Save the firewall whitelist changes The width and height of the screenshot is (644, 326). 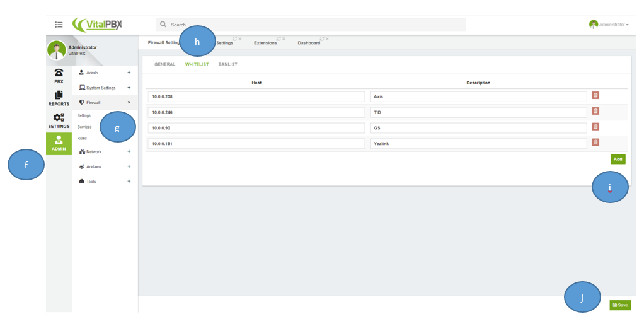point(620,305)
